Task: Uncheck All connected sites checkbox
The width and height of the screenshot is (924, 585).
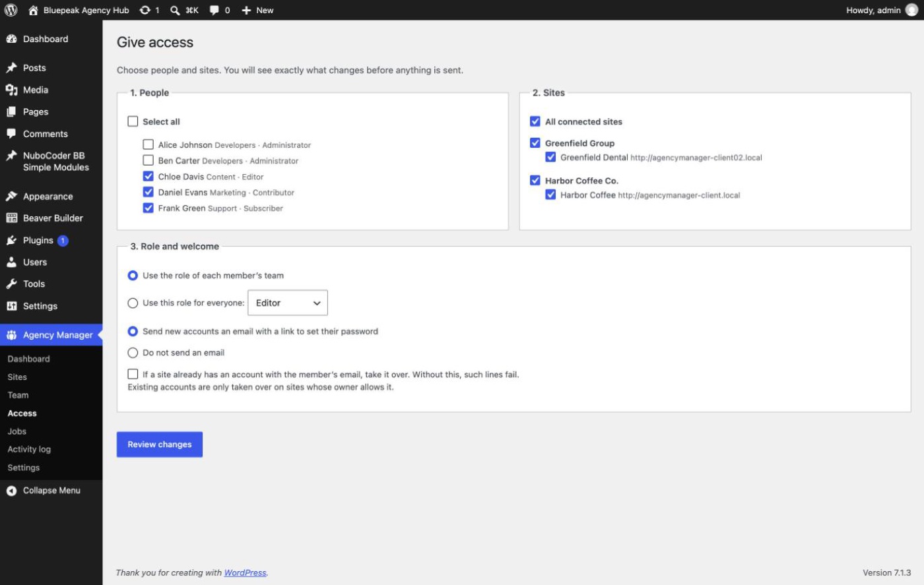Action: pyautogui.click(x=535, y=121)
